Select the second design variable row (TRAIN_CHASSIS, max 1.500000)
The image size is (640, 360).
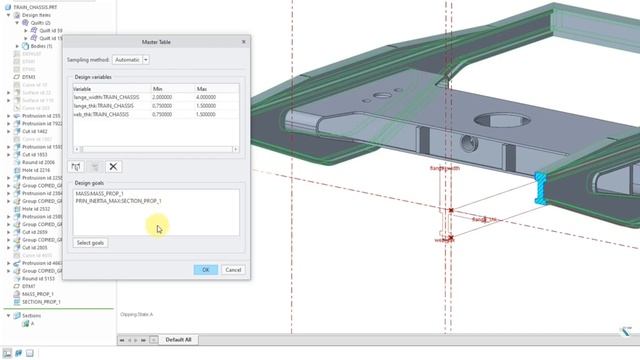pyautogui.click(x=156, y=106)
